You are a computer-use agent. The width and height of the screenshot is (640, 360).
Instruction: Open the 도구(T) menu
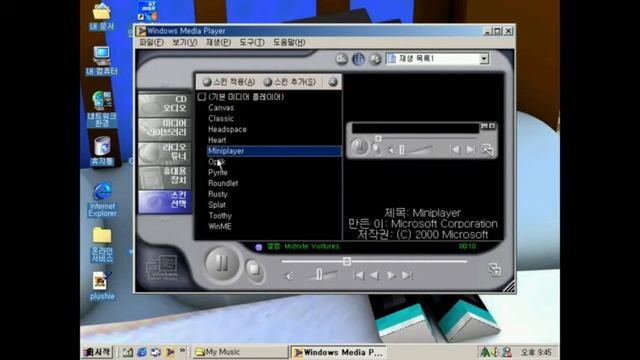252,42
